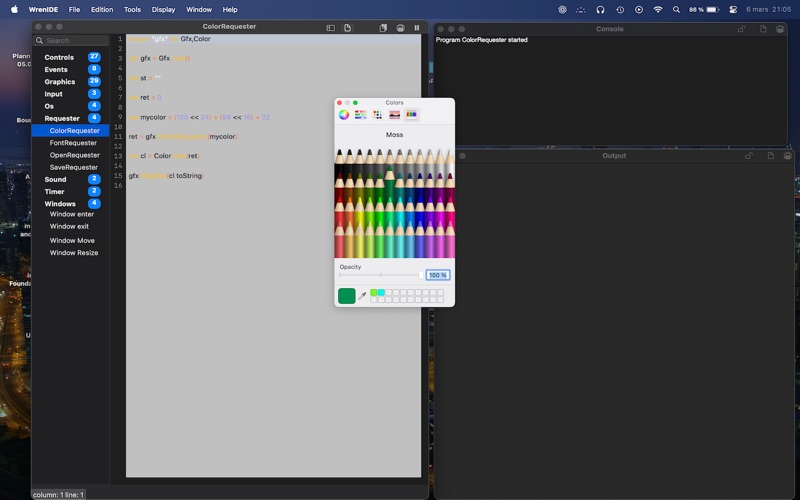Click the document icon in the Output window
The image size is (800, 500).
[x=771, y=156]
